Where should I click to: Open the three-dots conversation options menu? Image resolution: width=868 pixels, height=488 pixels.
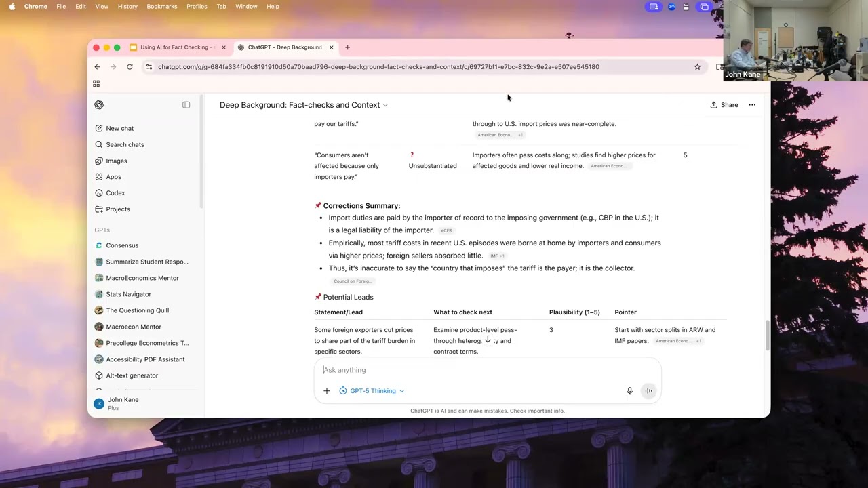point(752,105)
